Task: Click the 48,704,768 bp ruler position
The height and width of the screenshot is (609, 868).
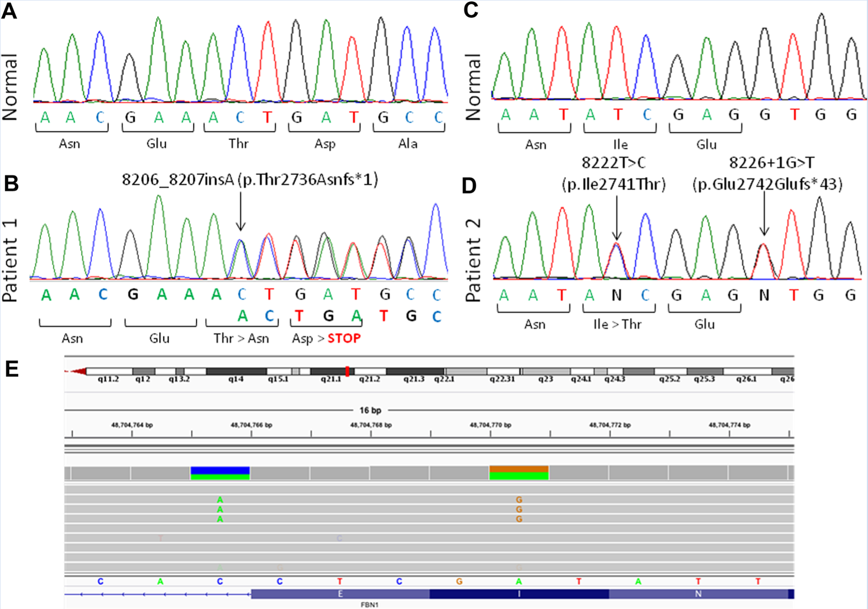Action: click(371, 425)
